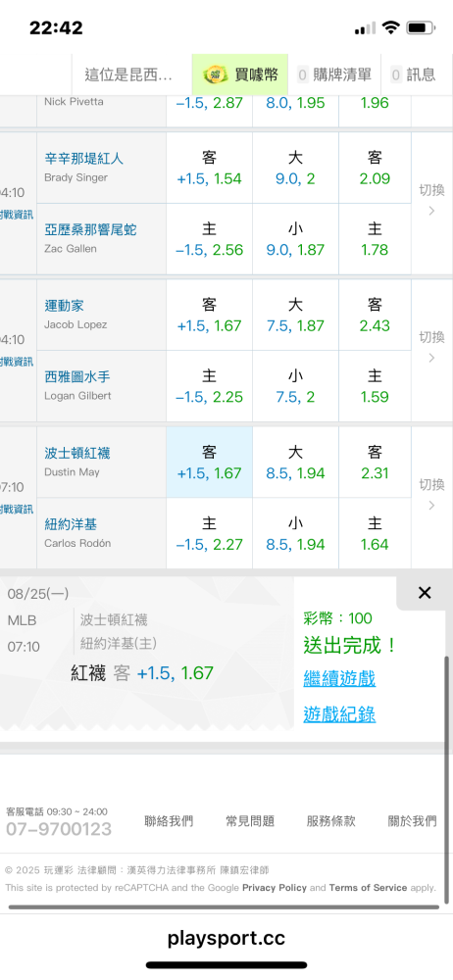The width and height of the screenshot is (453, 980).
Task: Open the 紐約洋基 team link
Action: click(71, 524)
